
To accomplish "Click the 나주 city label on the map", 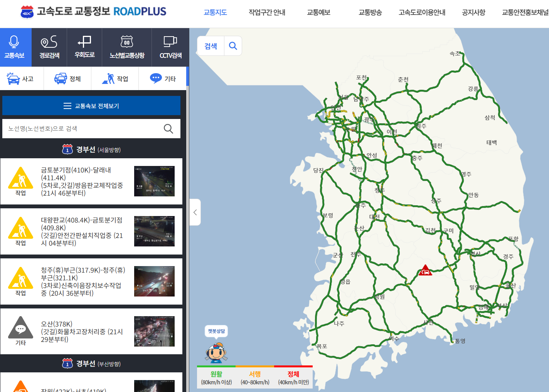I will click(x=339, y=323).
